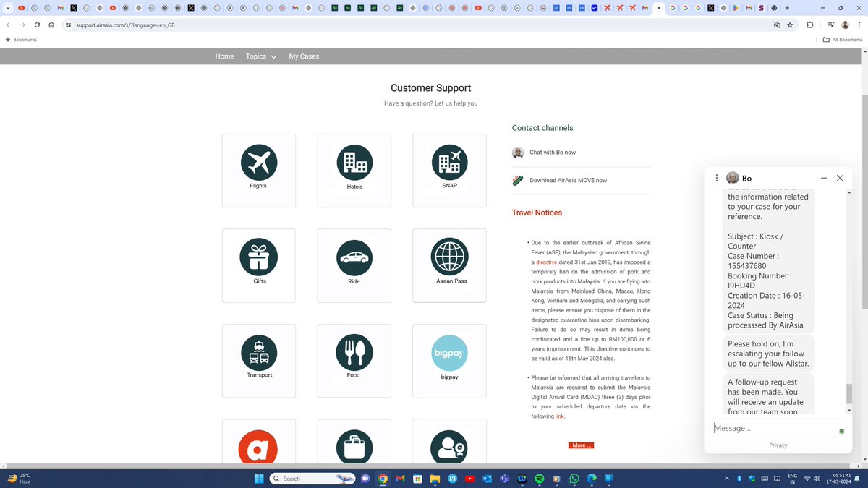Image resolution: width=868 pixels, height=488 pixels.
Task: Minimize the Bo chat window
Action: (x=824, y=178)
